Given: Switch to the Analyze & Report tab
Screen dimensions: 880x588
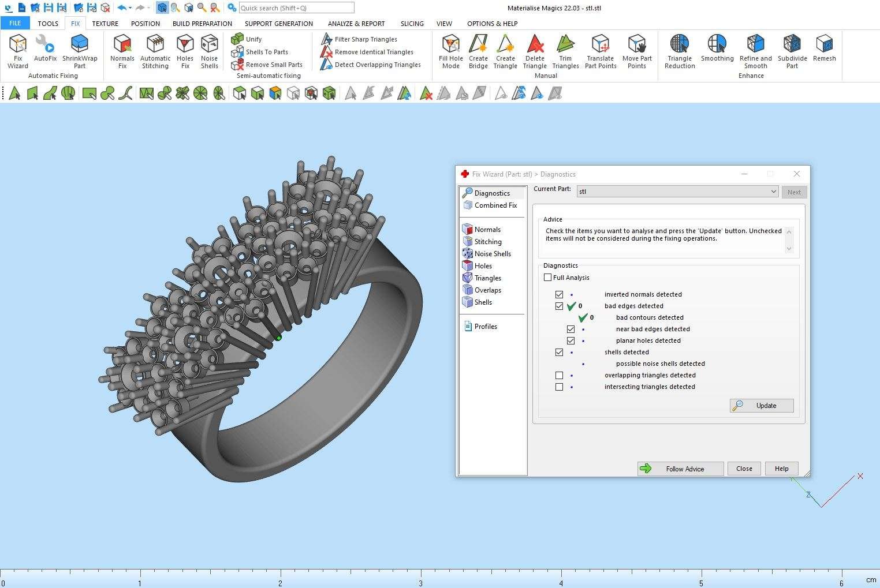Looking at the screenshot, I should point(356,24).
